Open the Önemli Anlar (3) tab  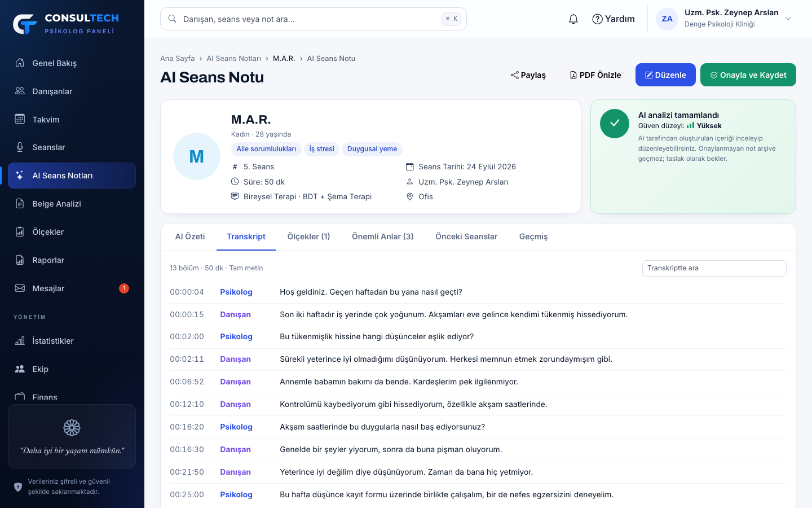pos(383,237)
